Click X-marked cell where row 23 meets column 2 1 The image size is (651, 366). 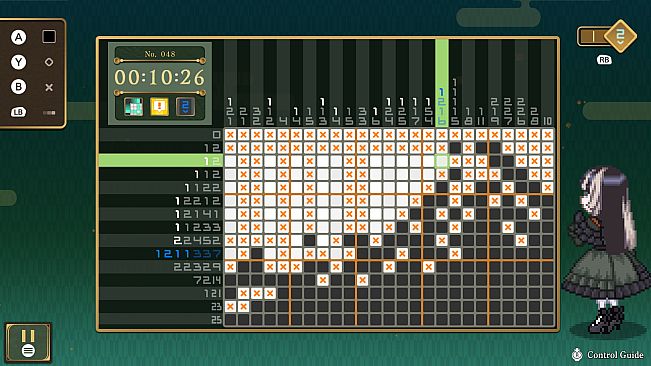point(243,307)
